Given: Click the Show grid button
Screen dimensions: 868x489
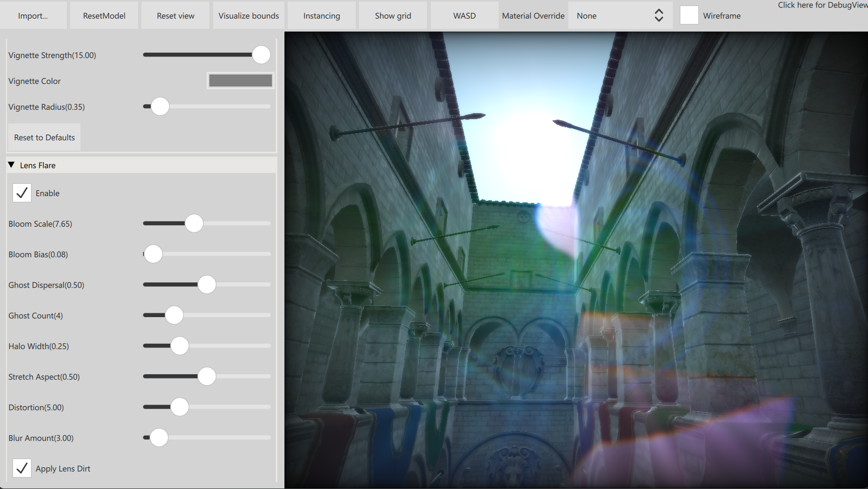Looking at the screenshot, I should (x=393, y=16).
